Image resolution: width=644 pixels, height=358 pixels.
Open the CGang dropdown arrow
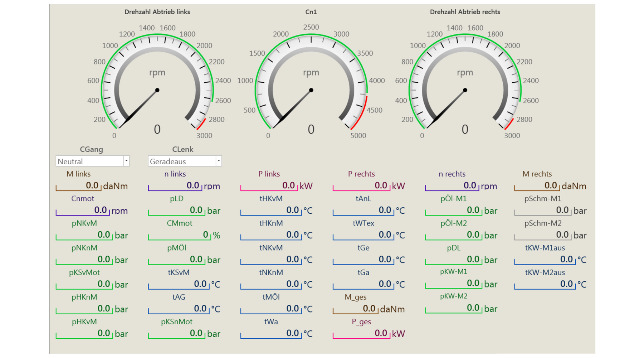tap(126, 161)
